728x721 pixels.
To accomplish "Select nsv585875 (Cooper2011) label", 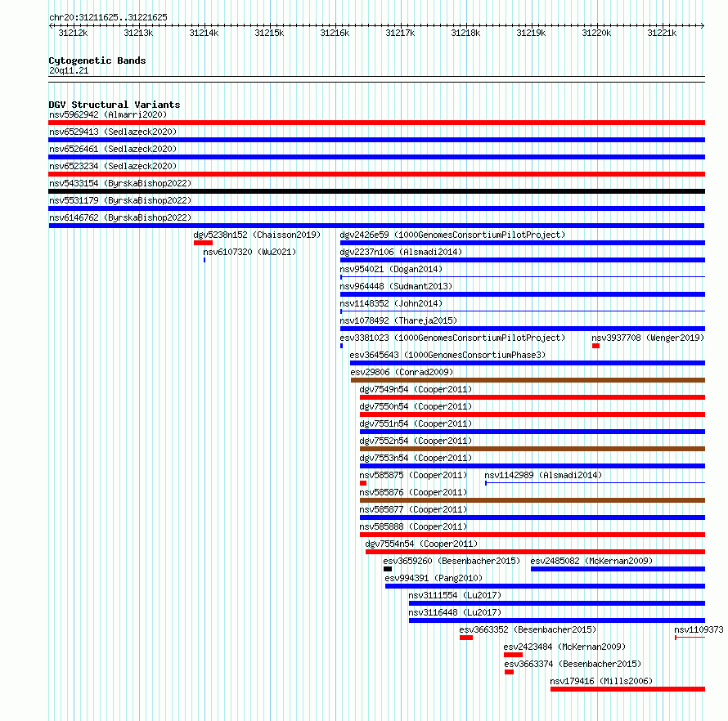I will [x=414, y=475].
